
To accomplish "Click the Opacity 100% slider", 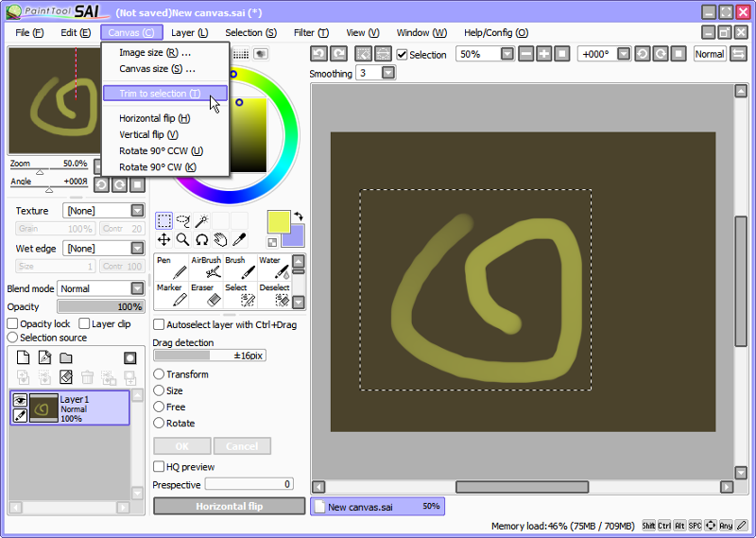I will 100,306.
